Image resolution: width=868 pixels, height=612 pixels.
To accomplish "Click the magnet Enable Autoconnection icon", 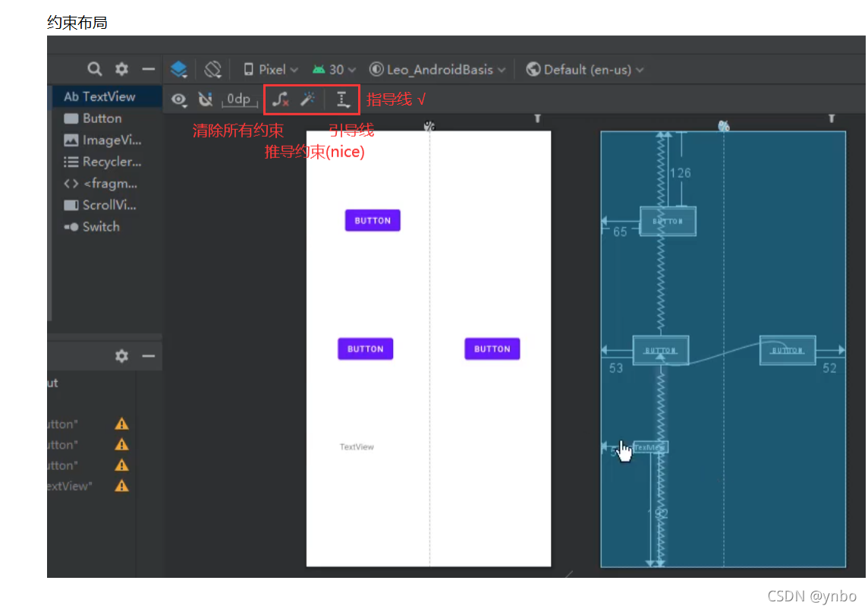I will 206,99.
